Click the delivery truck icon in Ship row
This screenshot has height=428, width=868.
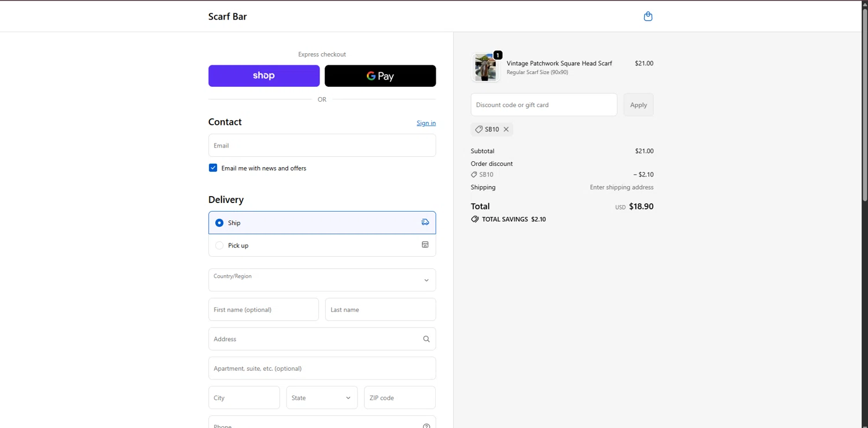point(425,222)
